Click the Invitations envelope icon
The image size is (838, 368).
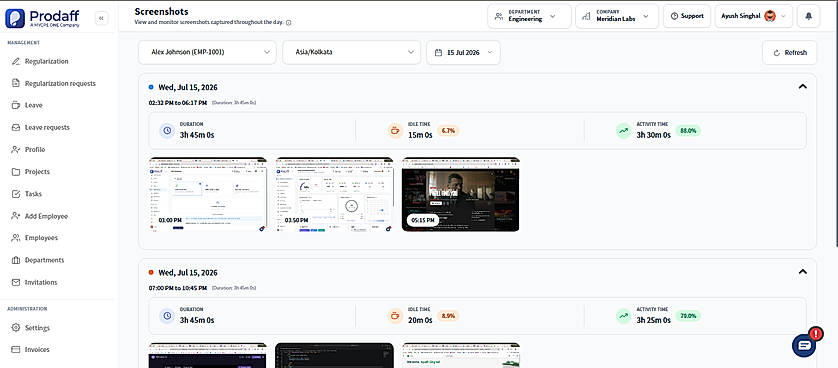point(15,282)
